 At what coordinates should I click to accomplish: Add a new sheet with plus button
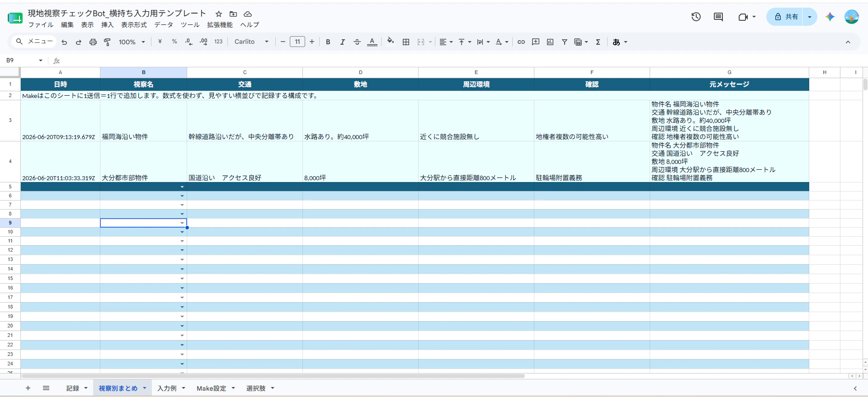point(28,388)
